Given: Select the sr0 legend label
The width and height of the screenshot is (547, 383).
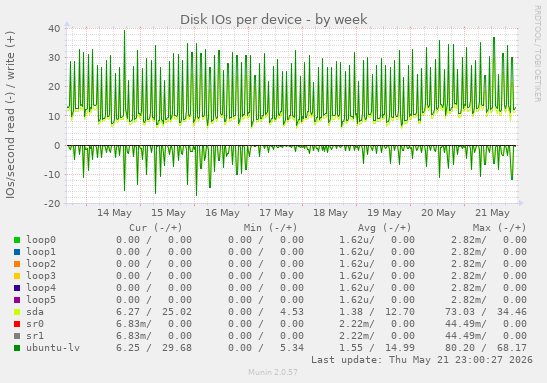Looking at the screenshot, I should tap(35, 324).
